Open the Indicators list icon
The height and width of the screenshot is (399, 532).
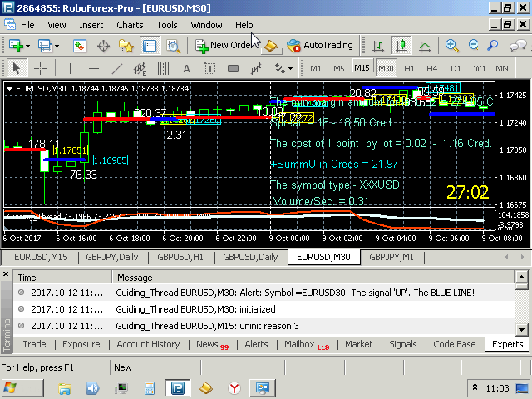[x=256, y=68]
